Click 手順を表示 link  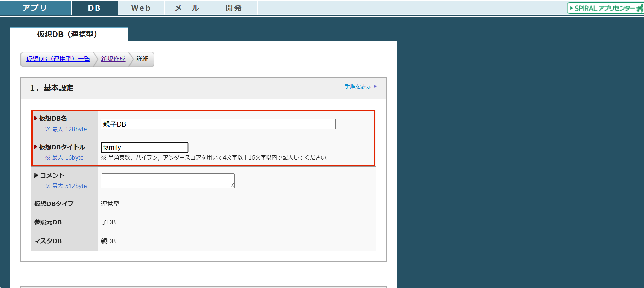pyautogui.click(x=358, y=86)
